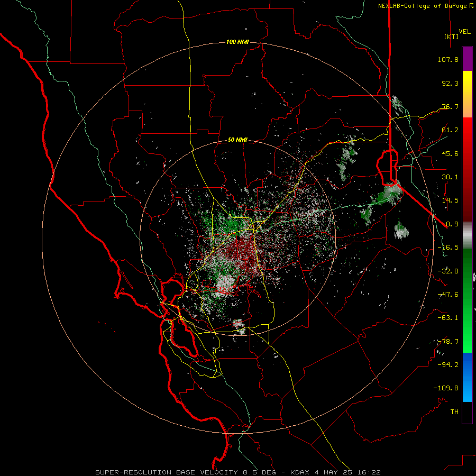Click the [KT] units label
The image size is (476, 476).
click(451, 36)
